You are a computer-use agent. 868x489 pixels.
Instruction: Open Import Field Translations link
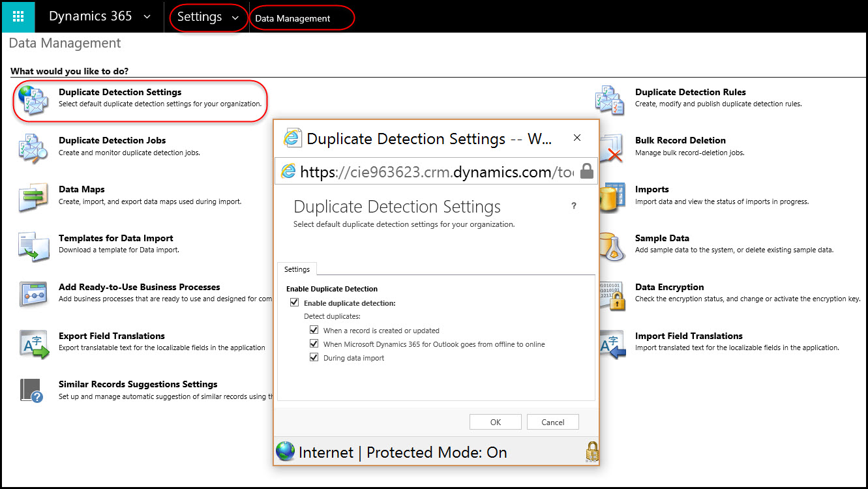pos(689,336)
